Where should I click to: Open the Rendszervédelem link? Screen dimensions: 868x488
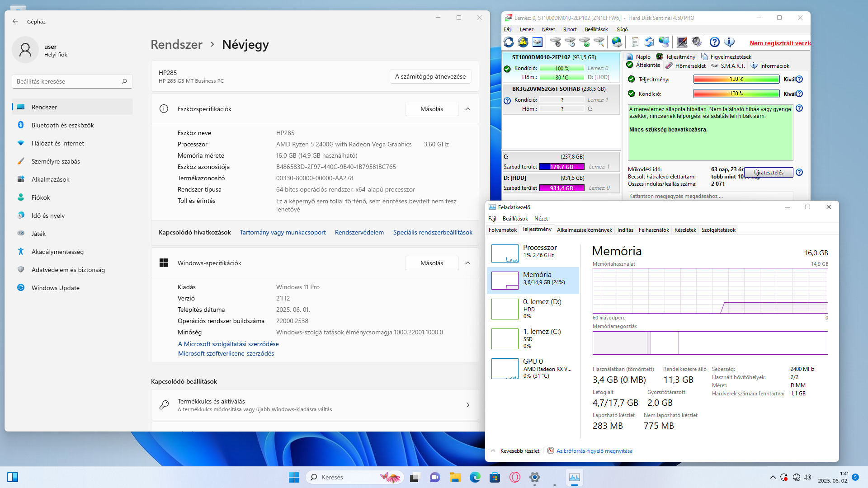coord(359,232)
